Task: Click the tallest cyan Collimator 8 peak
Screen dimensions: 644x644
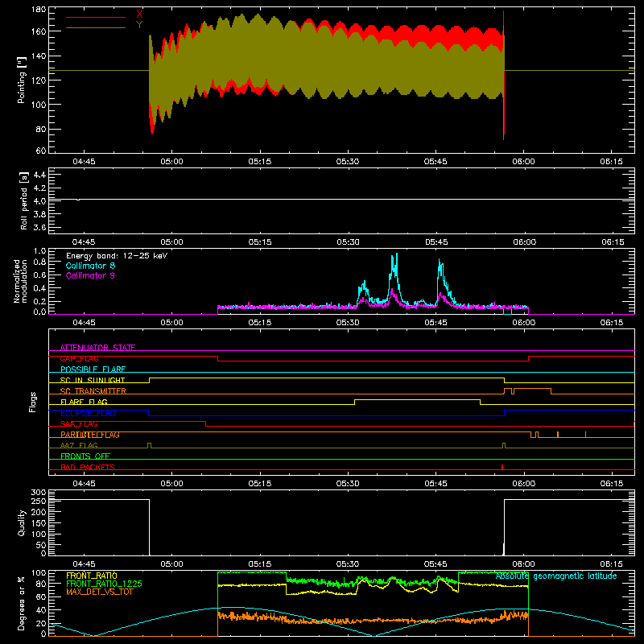Action: 396,255
